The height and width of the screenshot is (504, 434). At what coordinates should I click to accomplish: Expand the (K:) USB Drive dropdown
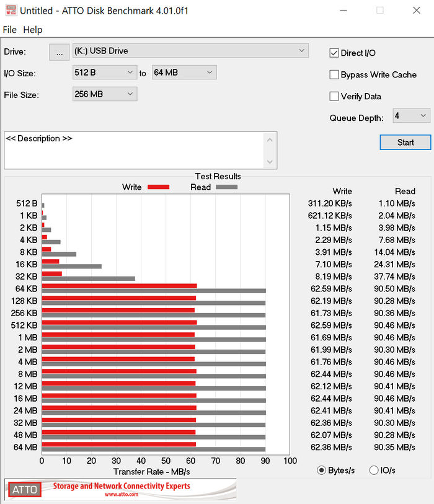tap(190, 51)
